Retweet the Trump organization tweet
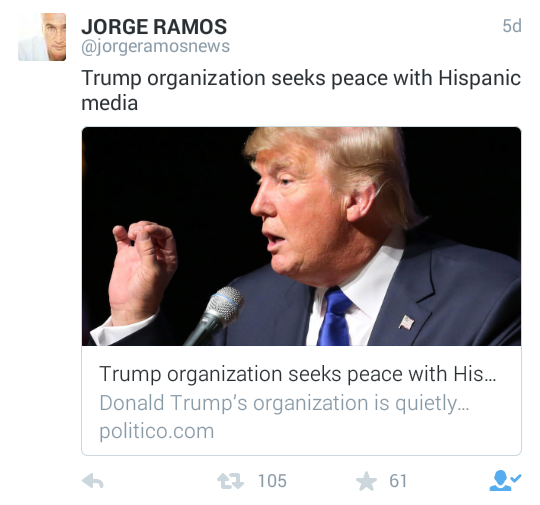The height and width of the screenshot is (505, 540). (230, 481)
